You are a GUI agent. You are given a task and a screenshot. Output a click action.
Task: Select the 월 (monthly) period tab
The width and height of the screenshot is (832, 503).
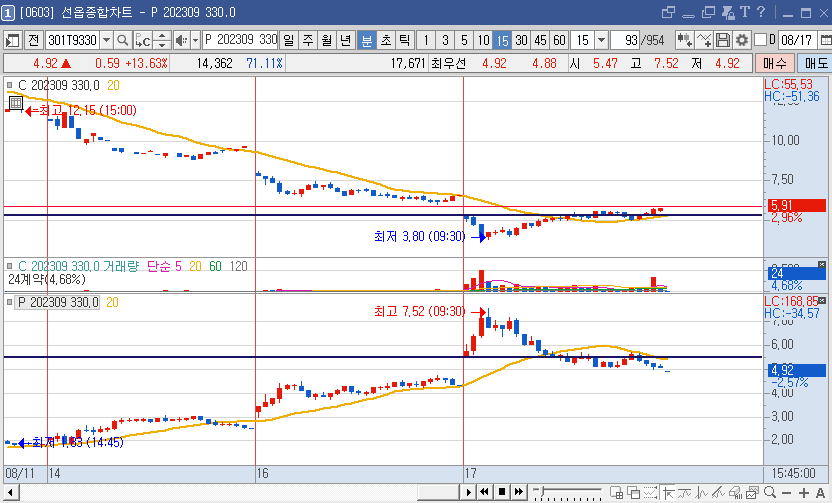(x=327, y=40)
